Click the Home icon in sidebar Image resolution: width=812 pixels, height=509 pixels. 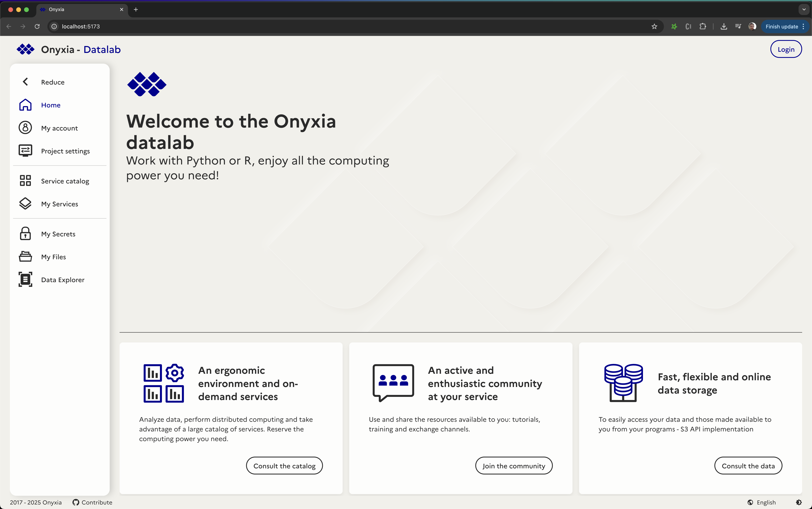coord(25,105)
